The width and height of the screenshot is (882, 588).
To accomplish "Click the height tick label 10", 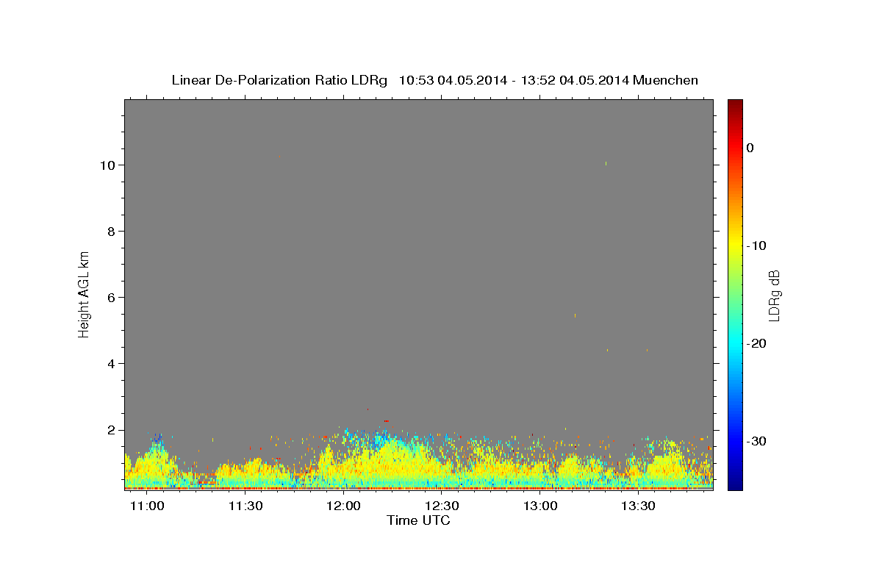I will point(109,165).
